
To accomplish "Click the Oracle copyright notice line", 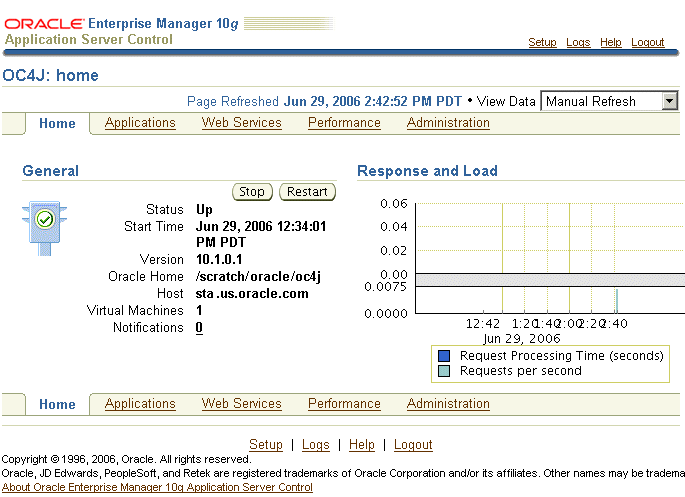I will point(127,459).
